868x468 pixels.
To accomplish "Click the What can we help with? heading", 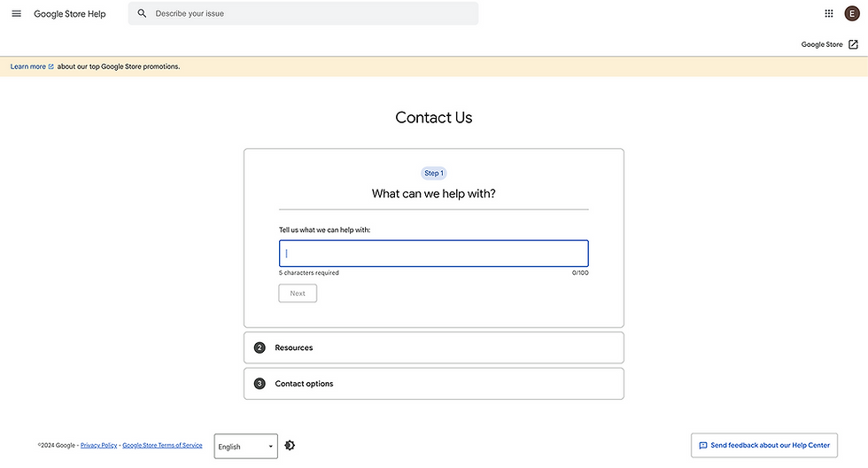I will coord(433,193).
